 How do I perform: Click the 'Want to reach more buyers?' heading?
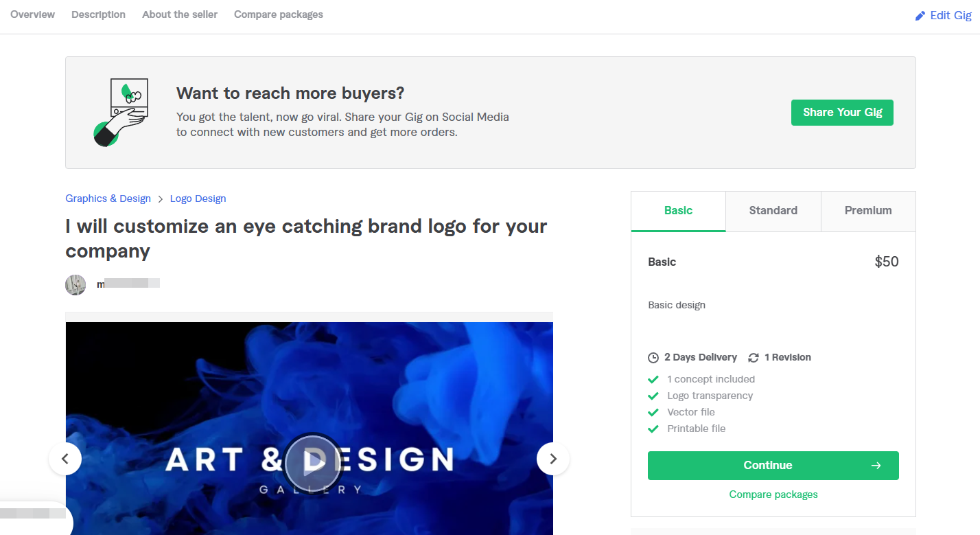pyautogui.click(x=290, y=93)
